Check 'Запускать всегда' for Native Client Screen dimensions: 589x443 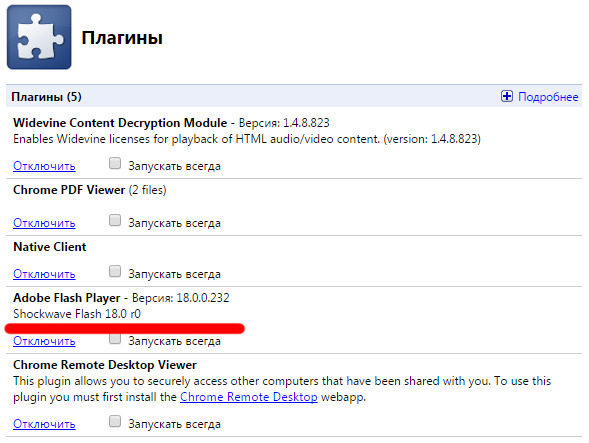115,271
